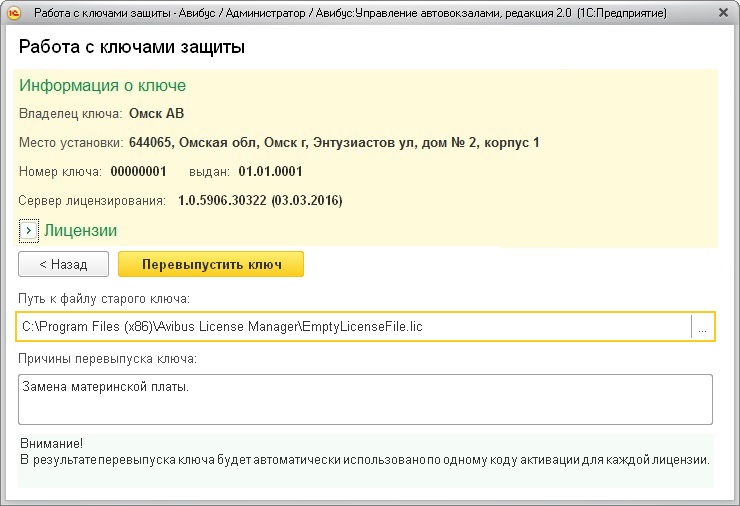Open file browser with the ellipsis button
The height and width of the screenshot is (506, 740).
pyautogui.click(x=703, y=327)
